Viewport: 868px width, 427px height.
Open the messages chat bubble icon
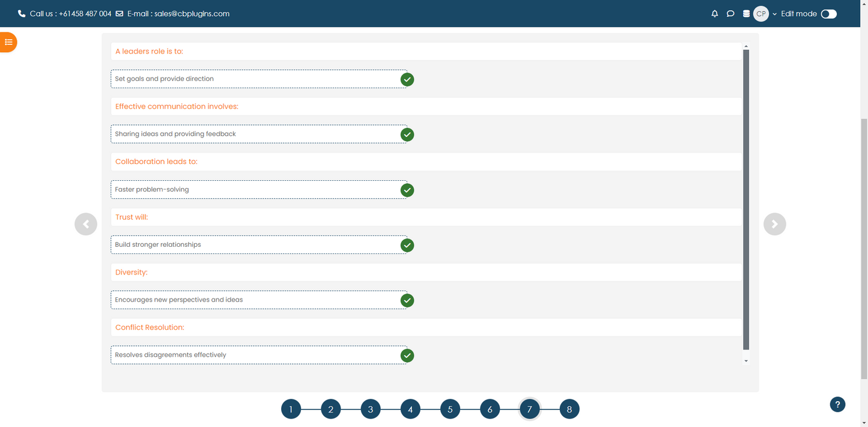click(x=730, y=14)
